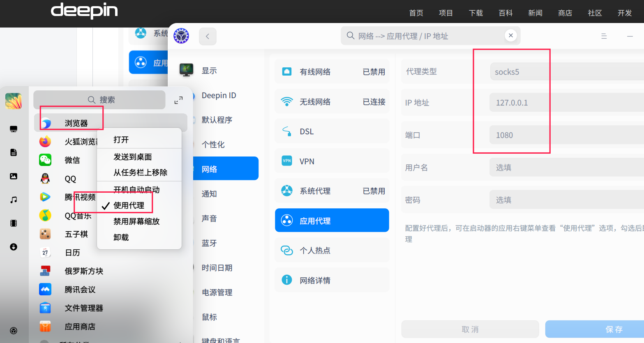Launch the 俄罗斯方块 icon
Viewport: 644px width, 343px height.
pyautogui.click(x=45, y=271)
